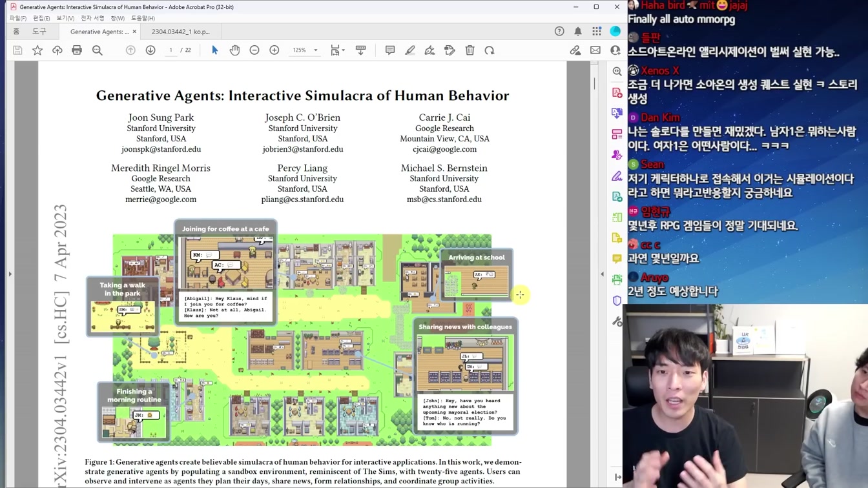Open the green print tool in right panel

click(617, 280)
